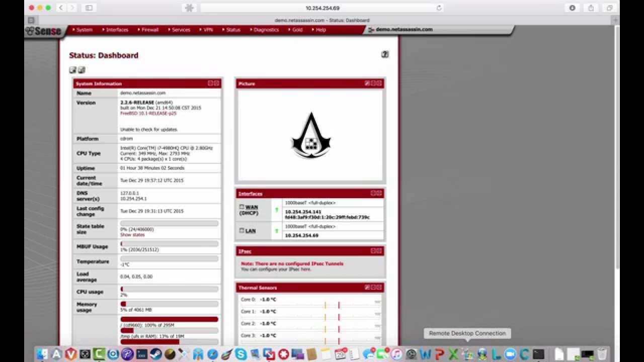
Task: Launch iTunes from the Dock
Action: 396,354
